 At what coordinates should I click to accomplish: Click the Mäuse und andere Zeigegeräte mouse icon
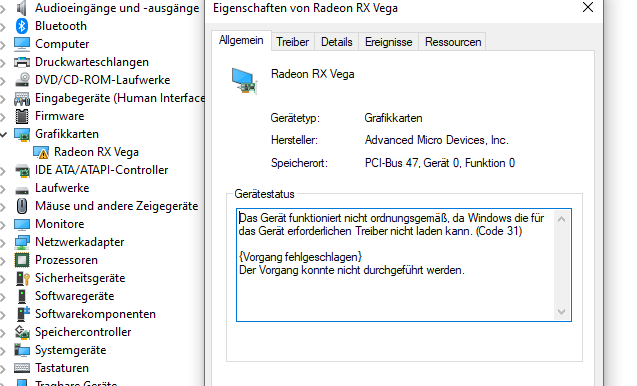click(22, 206)
